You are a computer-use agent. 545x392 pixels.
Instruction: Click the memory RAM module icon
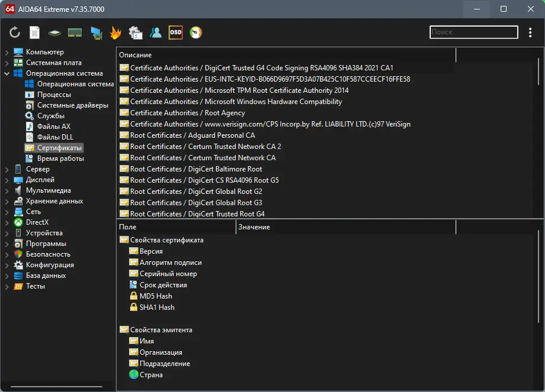point(75,33)
